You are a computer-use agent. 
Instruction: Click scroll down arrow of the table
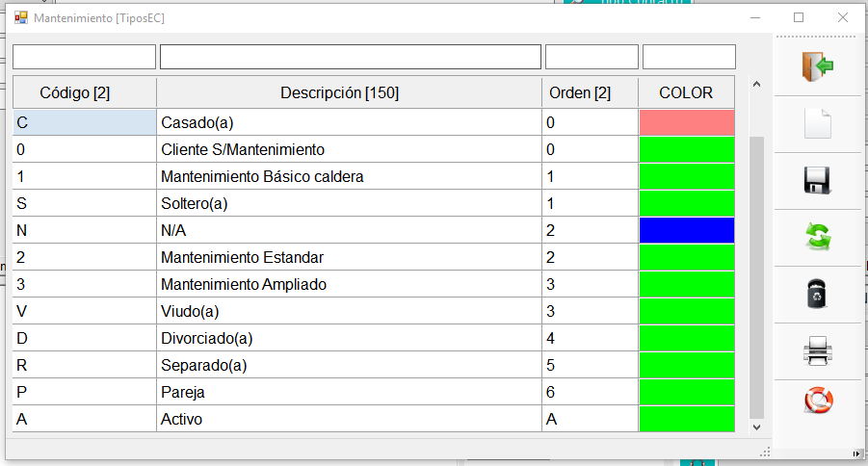757,427
